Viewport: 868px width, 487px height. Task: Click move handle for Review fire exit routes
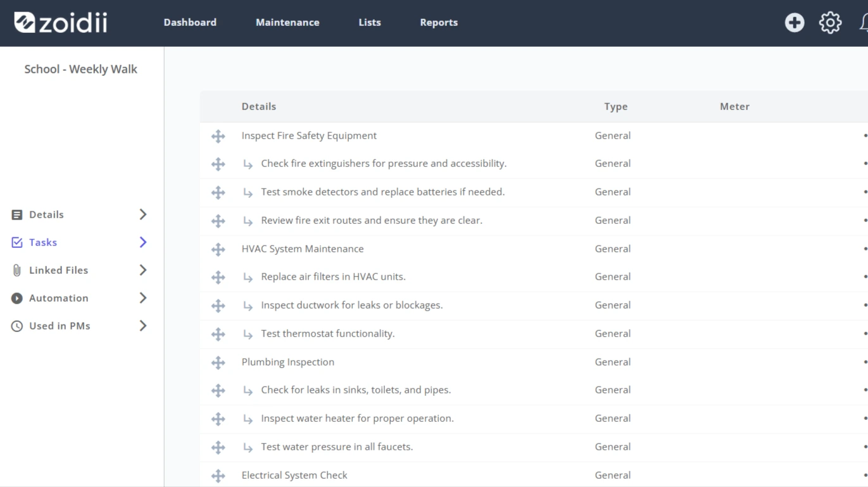(218, 221)
